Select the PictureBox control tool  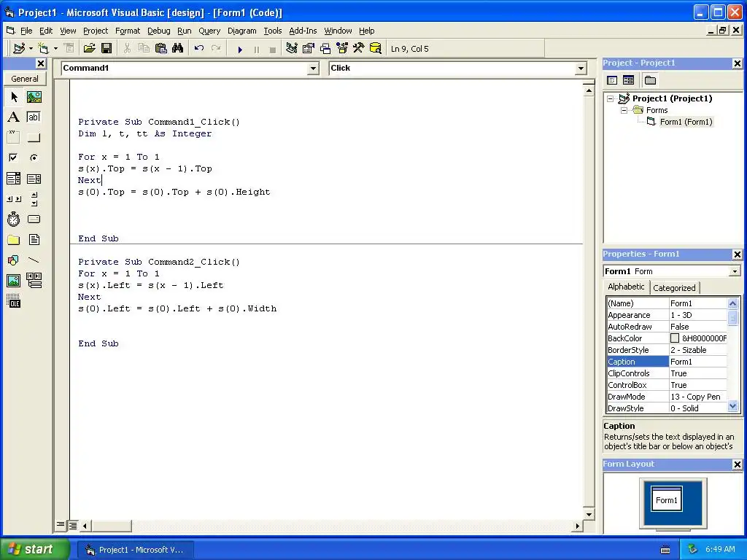34,97
